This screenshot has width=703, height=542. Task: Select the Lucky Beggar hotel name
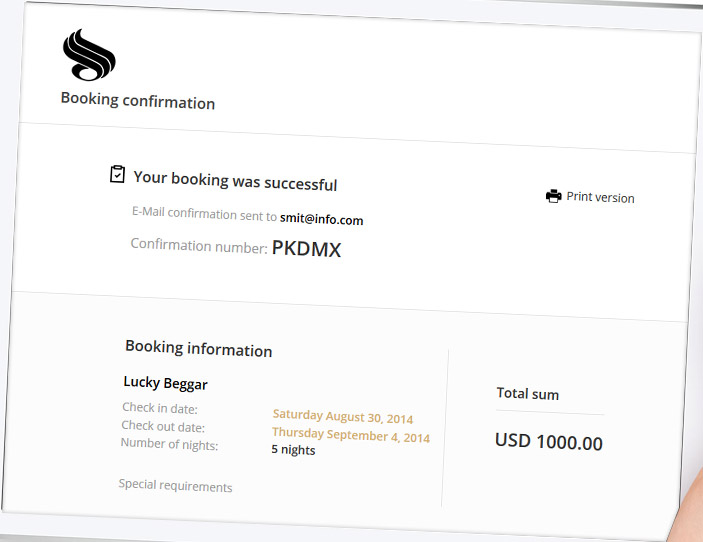pos(165,383)
